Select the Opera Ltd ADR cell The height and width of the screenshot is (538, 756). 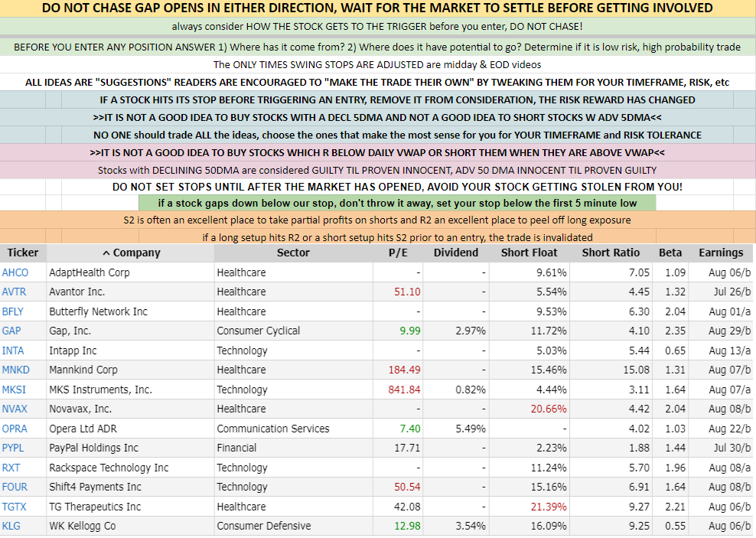coord(130,429)
